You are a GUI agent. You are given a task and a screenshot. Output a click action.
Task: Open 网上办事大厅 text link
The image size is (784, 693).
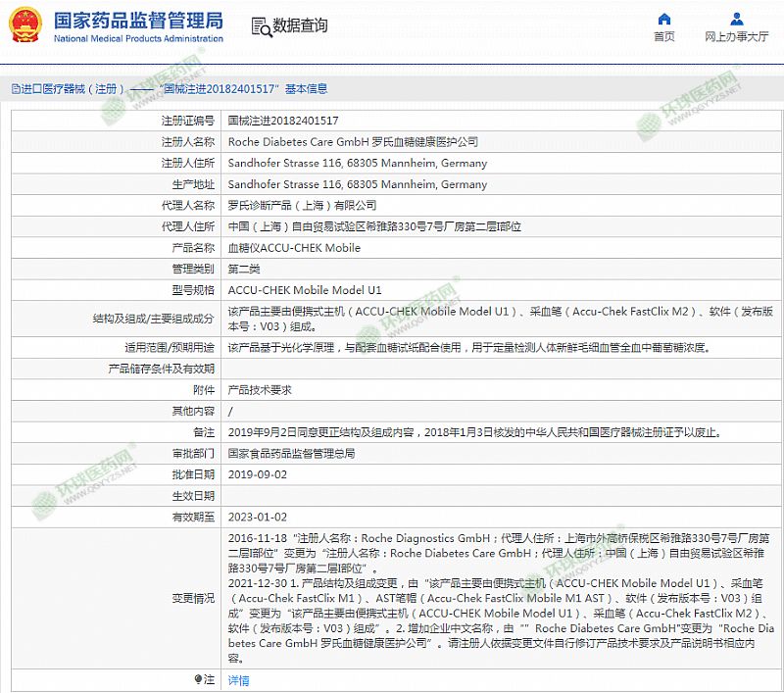pos(736,37)
